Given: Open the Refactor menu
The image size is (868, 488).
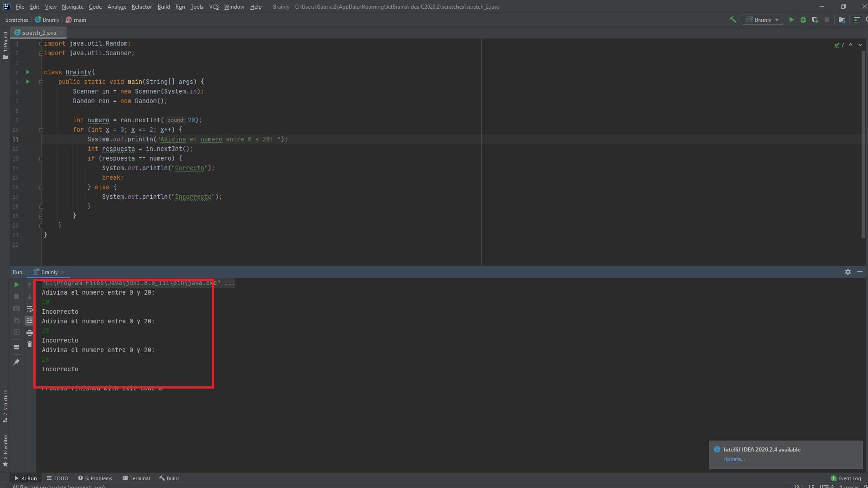Looking at the screenshot, I should click(x=141, y=7).
